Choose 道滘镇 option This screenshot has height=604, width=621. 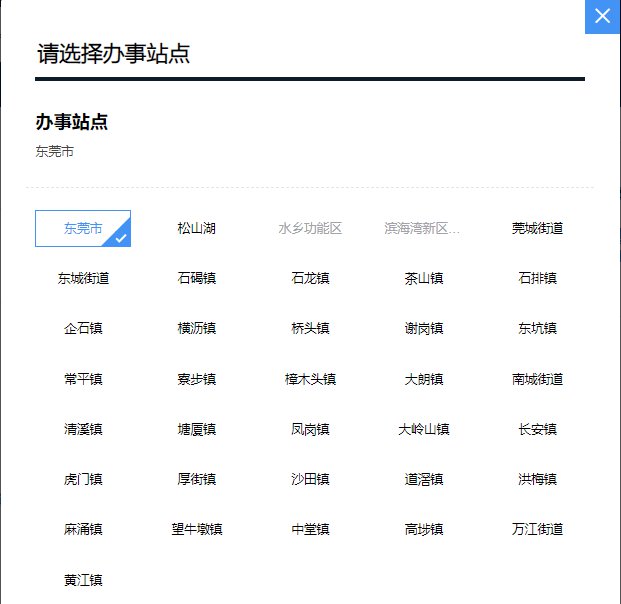click(x=424, y=479)
